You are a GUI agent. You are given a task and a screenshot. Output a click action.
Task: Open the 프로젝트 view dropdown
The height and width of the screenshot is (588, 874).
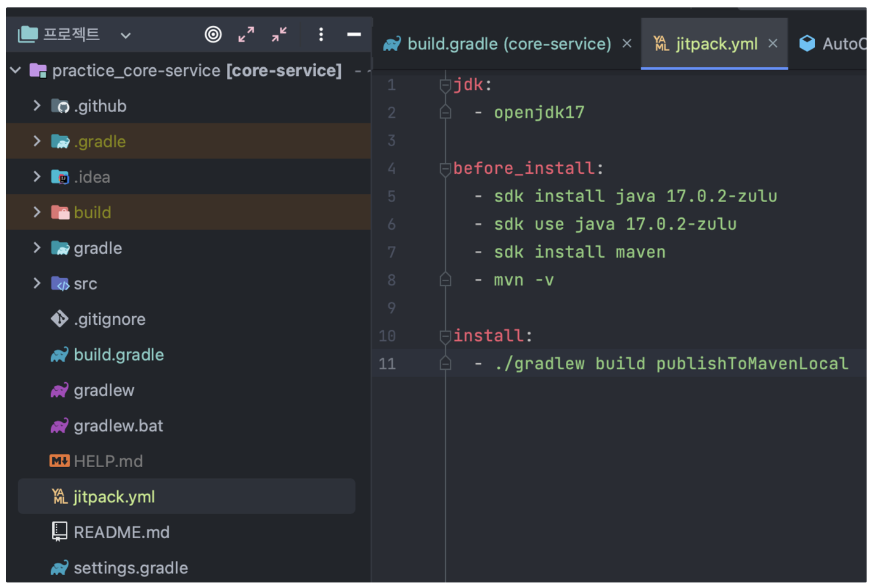(126, 36)
